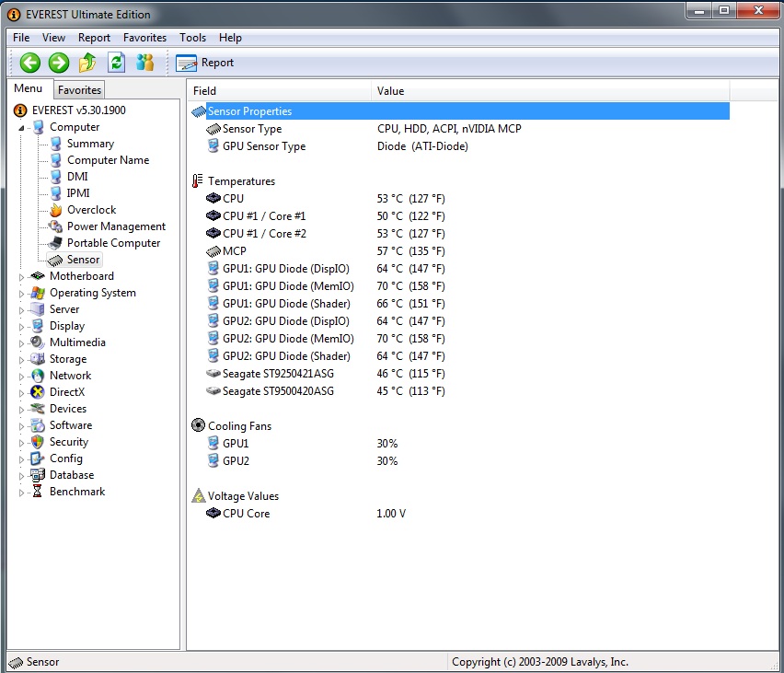Image resolution: width=784 pixels, height=673 pixels.
Task: Click the CPU #1 / Core #2 row
Action: (x=460, y=234)
